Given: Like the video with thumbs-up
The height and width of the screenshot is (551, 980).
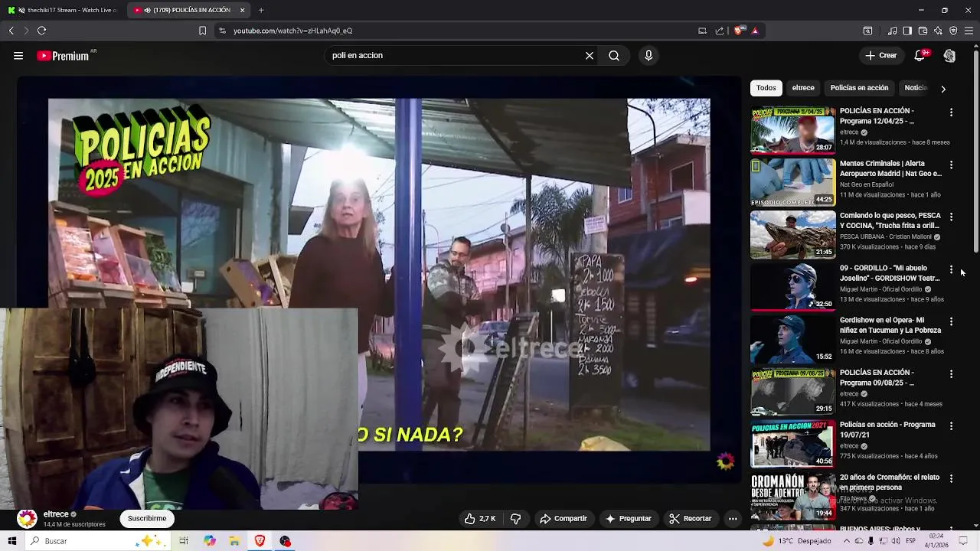Looking at the screenshot, I should point(479,518).
